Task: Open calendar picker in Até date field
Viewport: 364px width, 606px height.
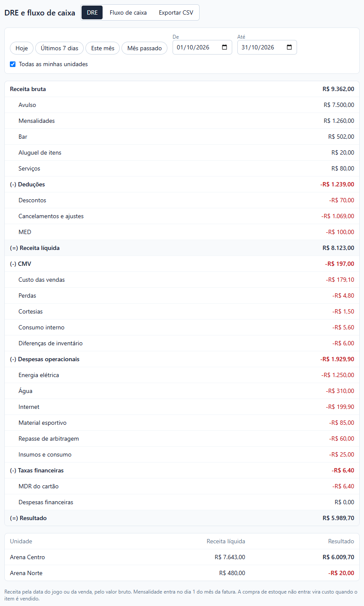Action: tap(289, 47)
